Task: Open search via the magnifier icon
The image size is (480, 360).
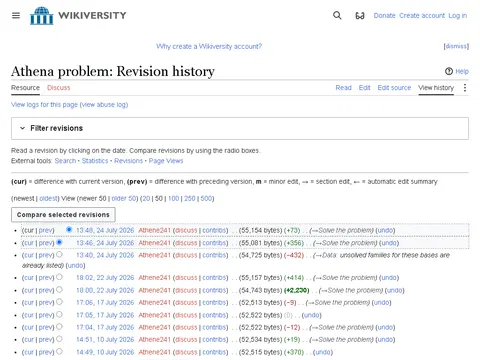Action: point(337,15)
